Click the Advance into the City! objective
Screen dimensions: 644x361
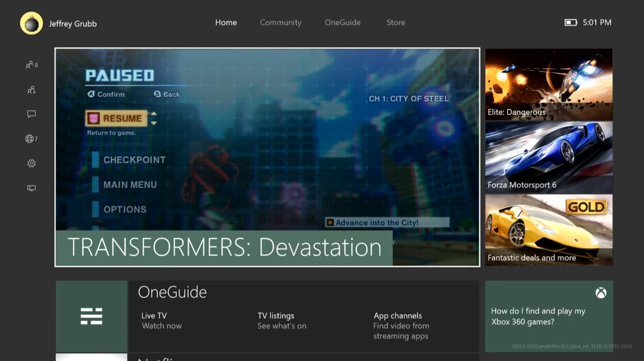point(387,223)
